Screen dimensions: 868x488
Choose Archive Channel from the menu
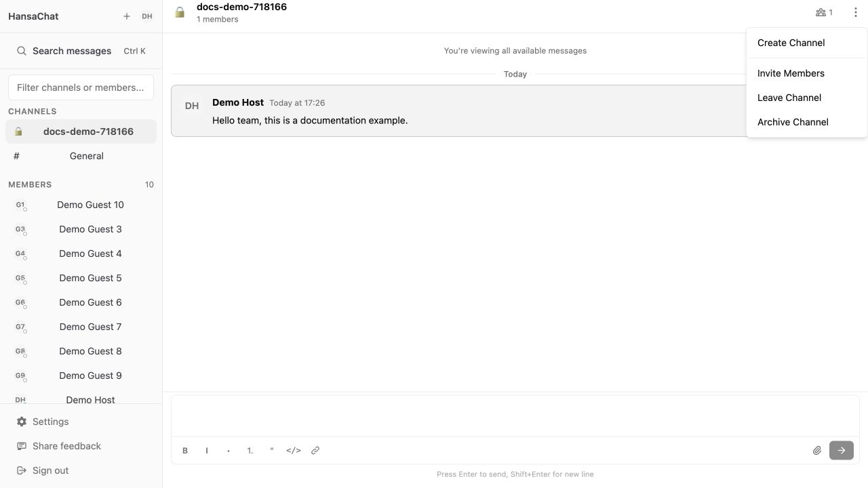pyautogui.click(x=807, y=122)
